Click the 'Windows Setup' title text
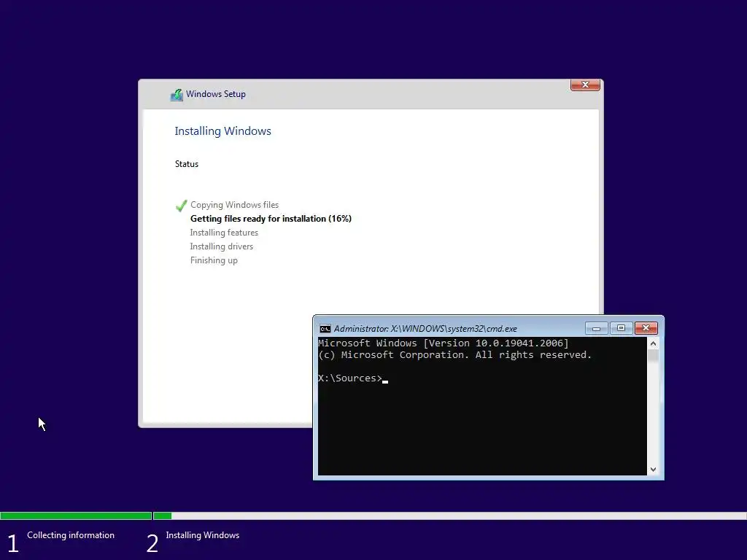The image size is (747, 560). 216,94
